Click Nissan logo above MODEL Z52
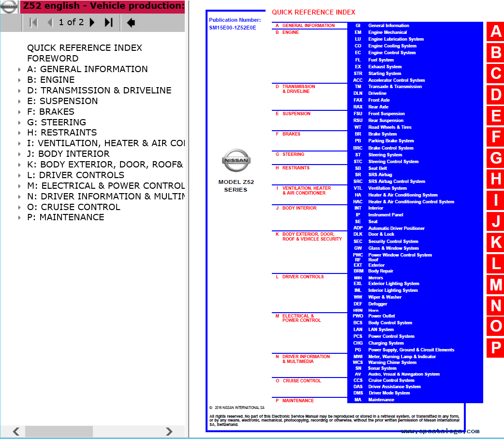The width and height of the screenshot is (504, 439). (x=236, y=160)
